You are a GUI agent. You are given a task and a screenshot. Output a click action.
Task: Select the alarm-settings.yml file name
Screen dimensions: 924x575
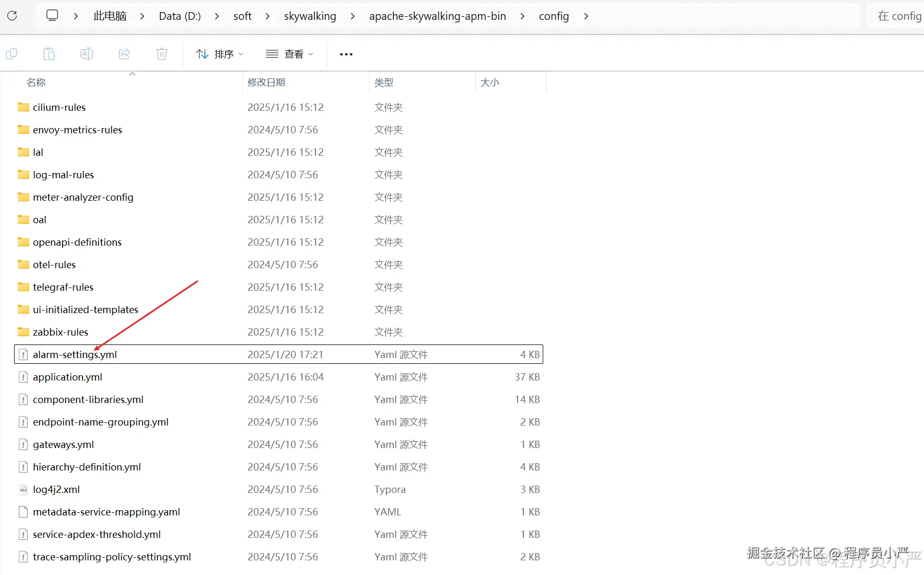75,354
